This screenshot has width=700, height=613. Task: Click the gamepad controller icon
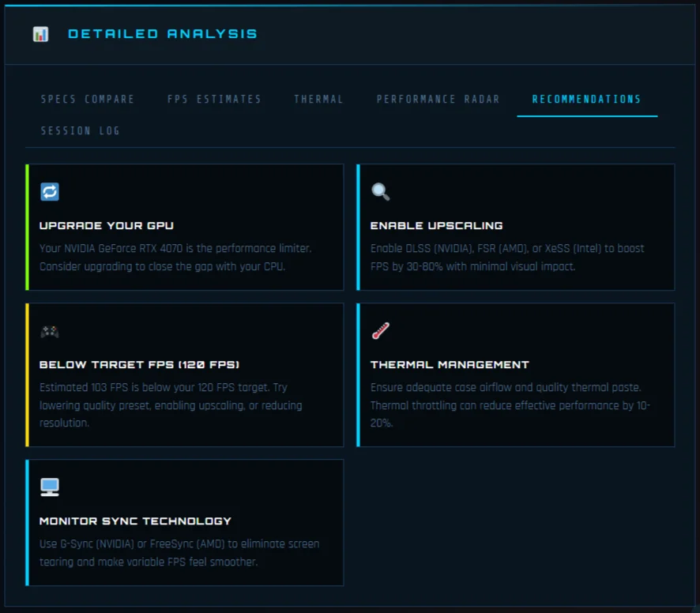click(50, 332)
